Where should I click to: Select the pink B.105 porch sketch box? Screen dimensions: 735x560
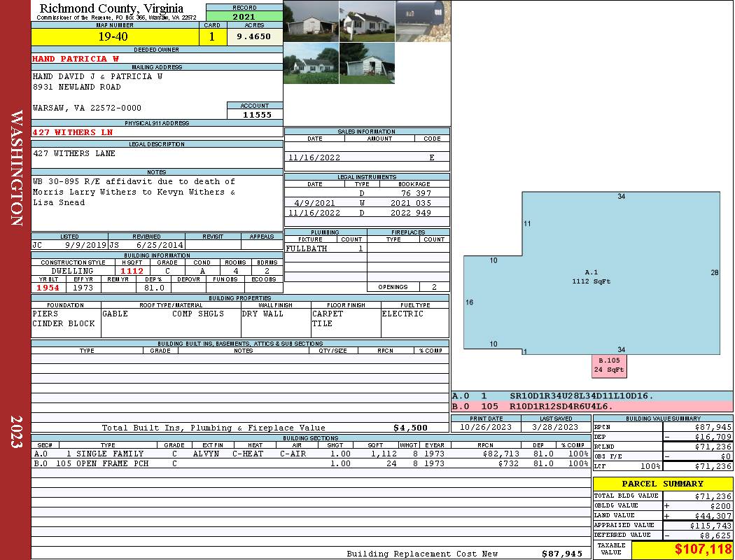609,365
